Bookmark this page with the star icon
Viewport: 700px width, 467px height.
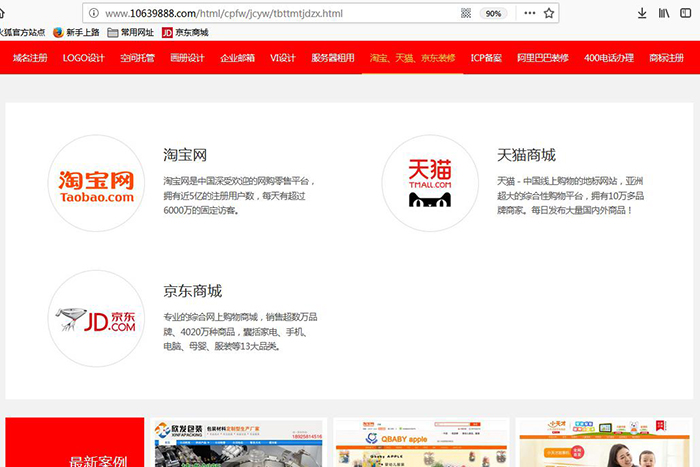(x=549, y=13)
